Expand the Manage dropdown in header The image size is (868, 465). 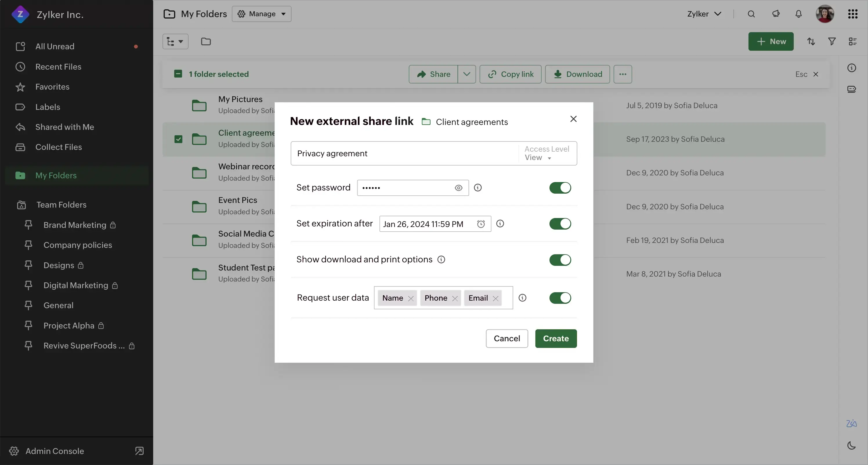coord(261,13)
